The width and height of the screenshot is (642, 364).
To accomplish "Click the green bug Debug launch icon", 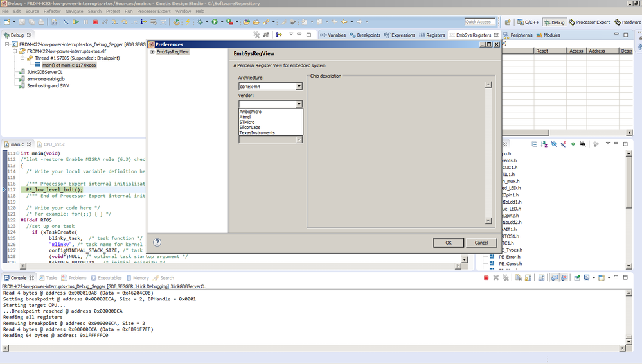I will pyautogui.click(x=200, y=22).
